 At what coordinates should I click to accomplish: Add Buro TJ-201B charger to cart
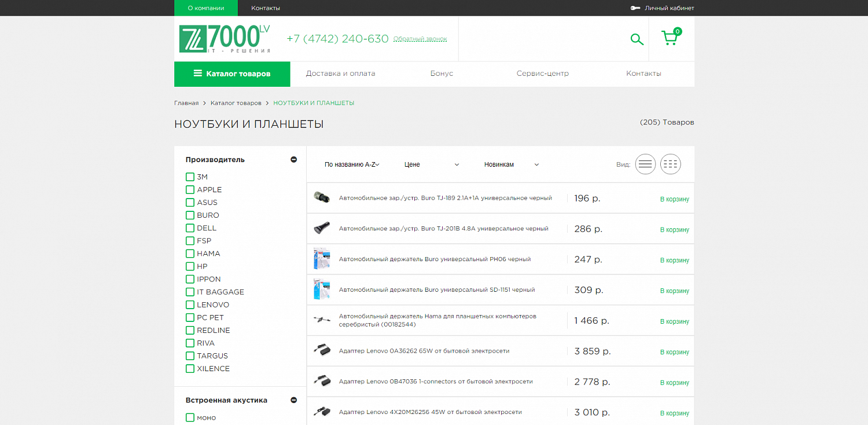click(675, 230)
